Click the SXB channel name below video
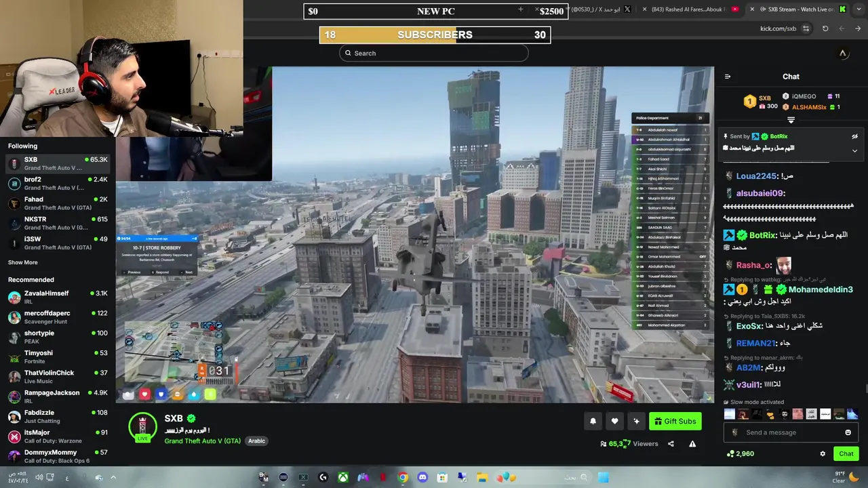 coord(174,419)
